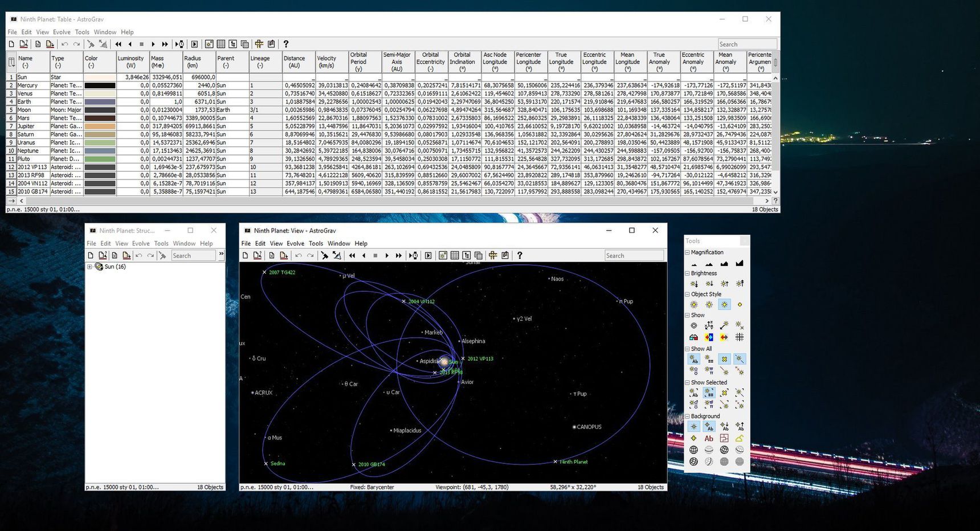Viewport: 980px width, 531px height.
Task: Click the evolve-to-time stopwatch icon in View window
Action: point(414,256)
